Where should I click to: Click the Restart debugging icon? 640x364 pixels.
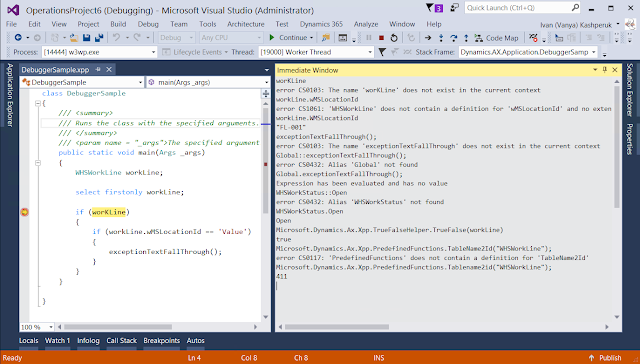(x=394, y=38)
